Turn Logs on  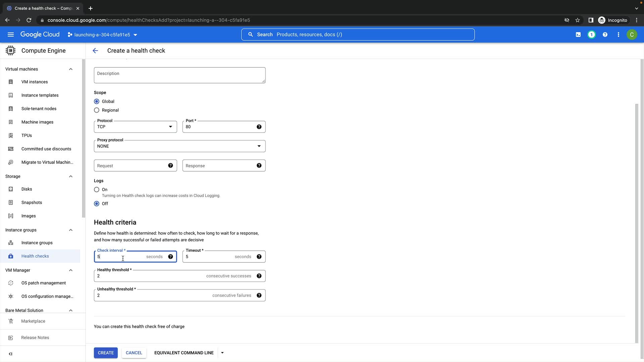point(97,190)
